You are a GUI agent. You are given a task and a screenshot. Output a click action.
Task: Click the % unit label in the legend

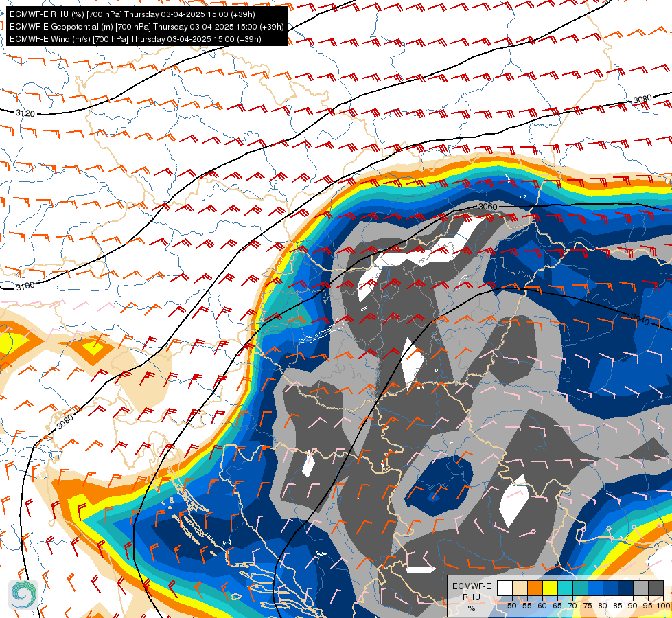coord(472,608)
